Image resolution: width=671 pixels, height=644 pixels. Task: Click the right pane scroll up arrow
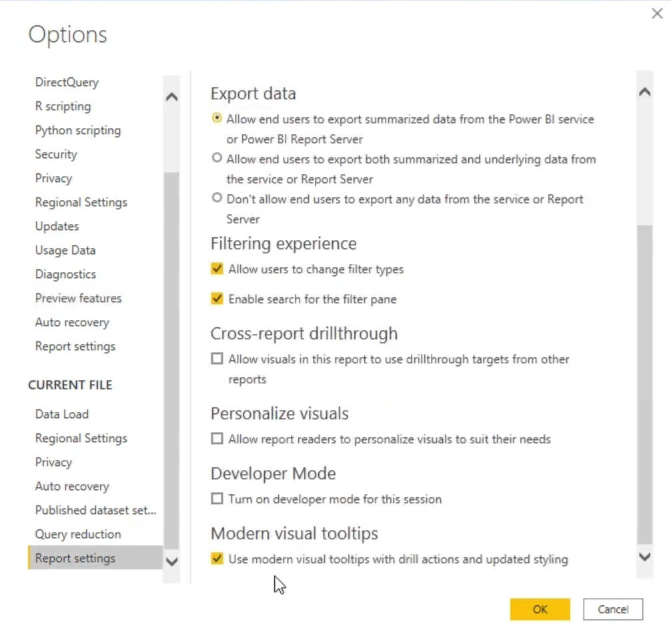[x=644, y=93]
